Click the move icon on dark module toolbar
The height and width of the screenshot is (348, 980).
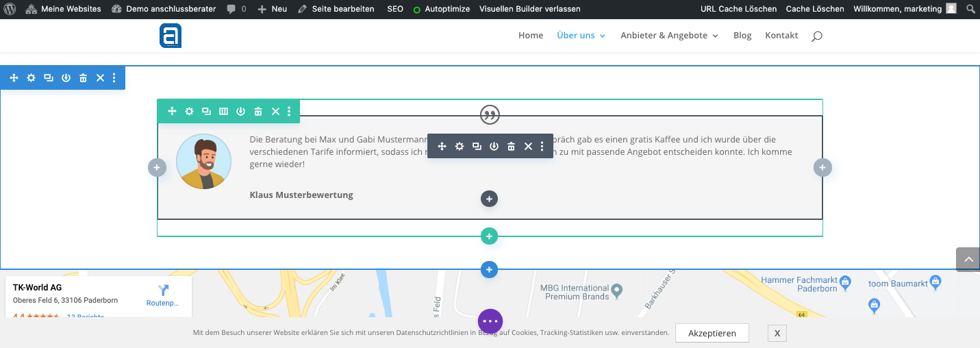[442, 147]
